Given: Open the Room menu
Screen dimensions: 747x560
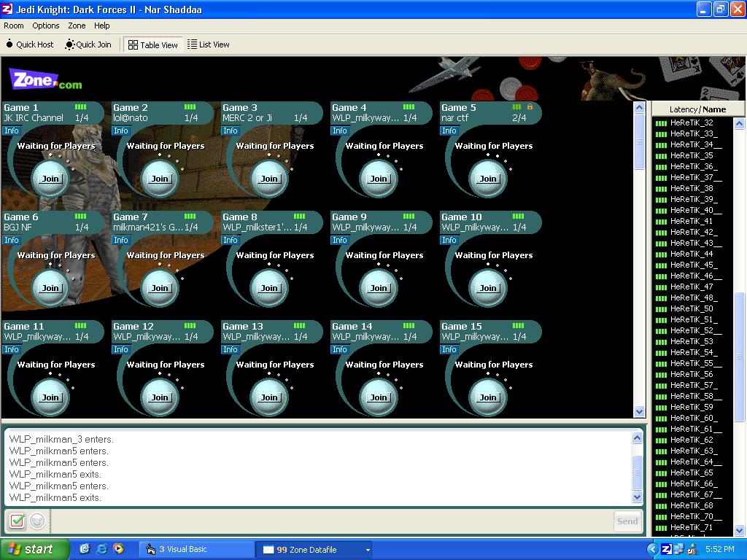Looking at the screenshot, I should tap(14, 26).
